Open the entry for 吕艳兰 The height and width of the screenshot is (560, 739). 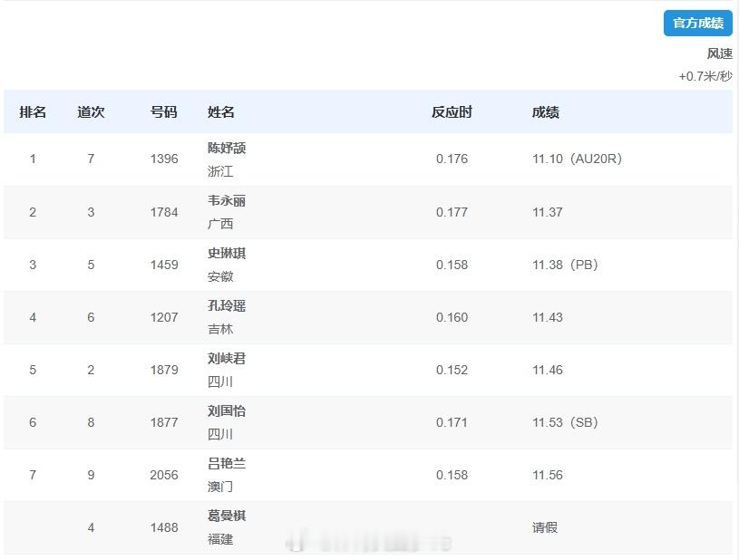coord(368,475)
